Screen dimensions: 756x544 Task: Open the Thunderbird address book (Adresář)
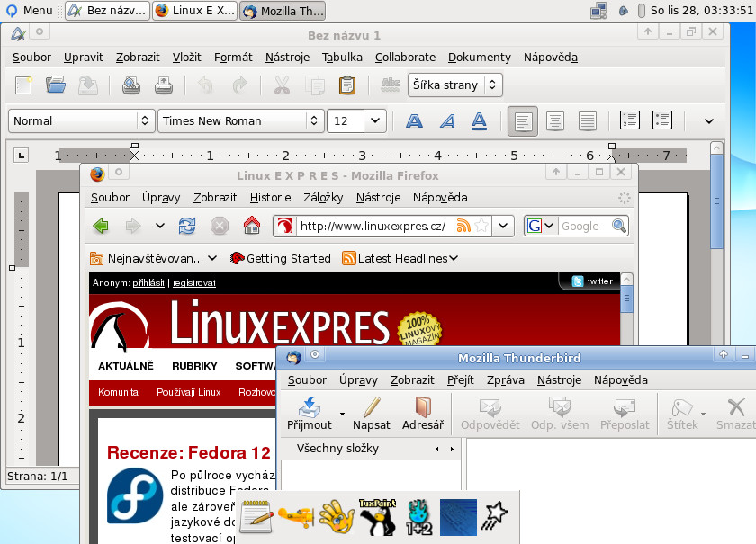pyautogui.click(x=422, y=414)
